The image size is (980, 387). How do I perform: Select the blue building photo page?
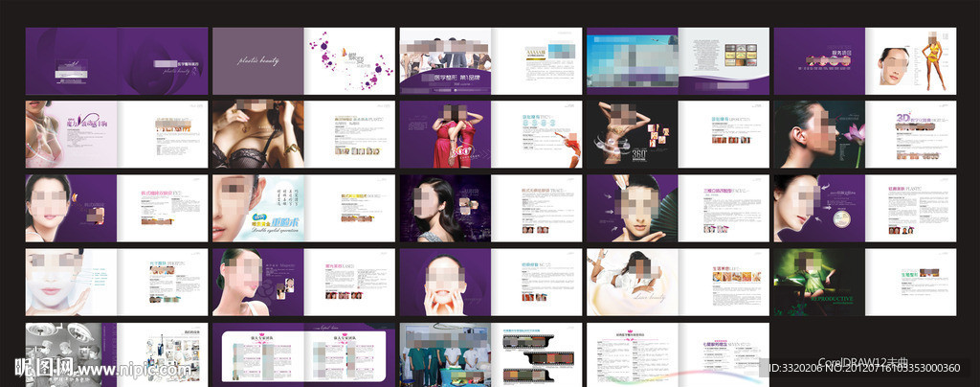pyautogui.click(x=633, y=61)
